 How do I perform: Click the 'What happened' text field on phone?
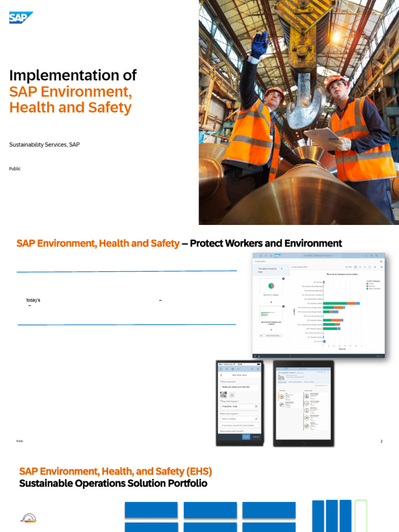[240, 387]
